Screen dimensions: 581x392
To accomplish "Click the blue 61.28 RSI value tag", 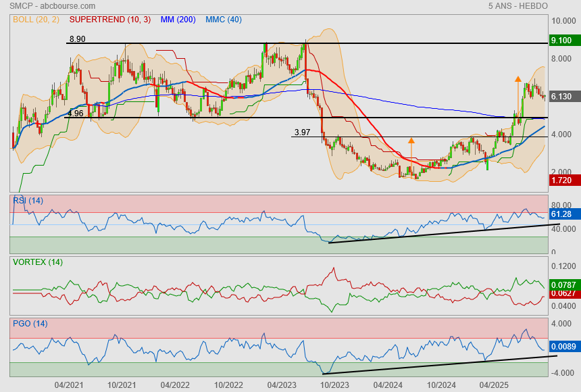I will (561, 214).
